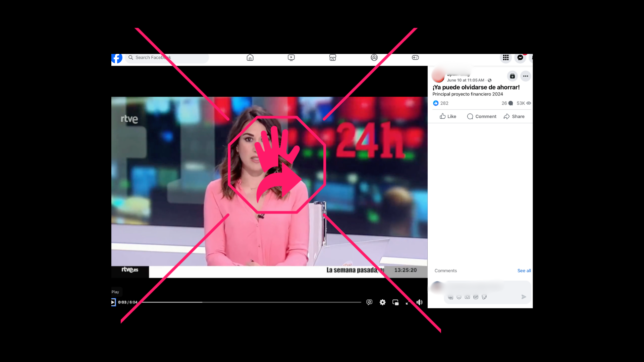Mute the video sound
This screenshot has width=644, height=362.
click(x=419, y=302)
